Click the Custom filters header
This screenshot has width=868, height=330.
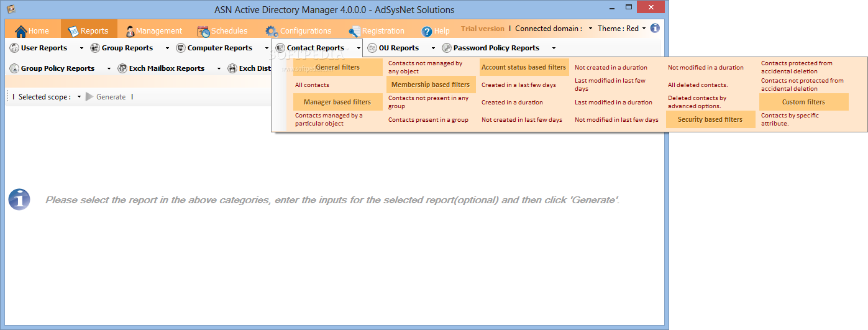[804, 102]
